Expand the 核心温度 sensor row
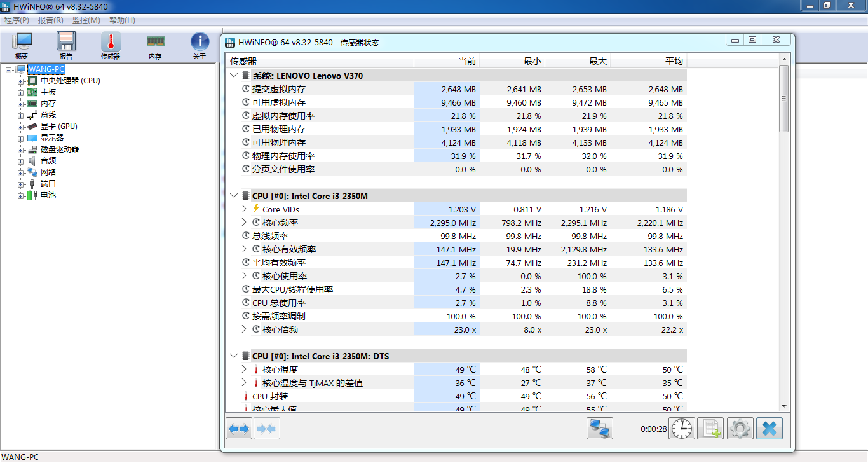The height and width of the screenshot is (463, 868). click(x=245, y=369)
